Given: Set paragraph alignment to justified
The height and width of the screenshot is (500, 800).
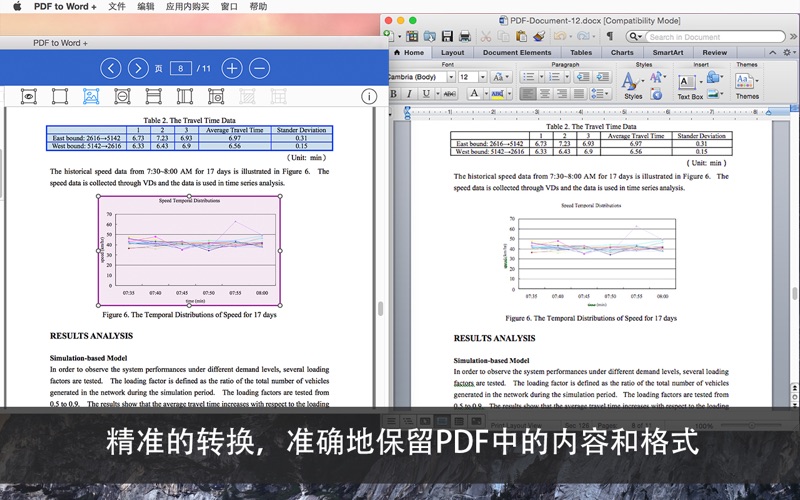Looking at the screenshot, I should 579,93.
